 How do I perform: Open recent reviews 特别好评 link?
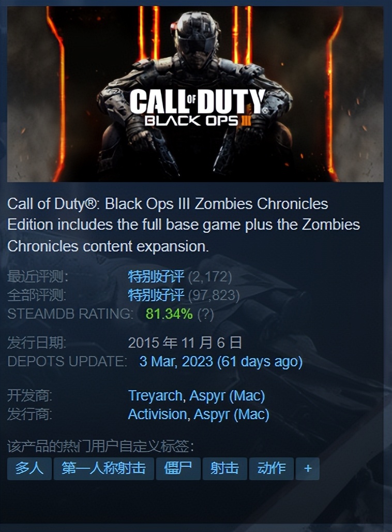point(156,277)
